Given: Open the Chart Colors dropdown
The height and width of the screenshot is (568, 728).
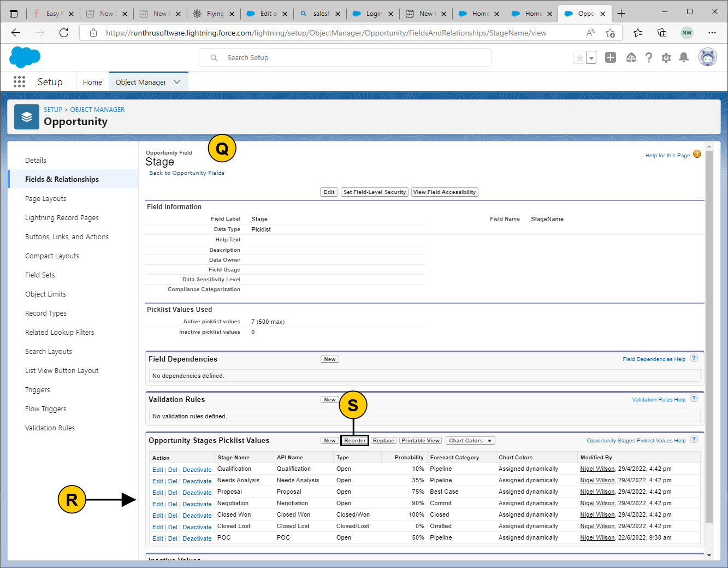Looking at the screenshot, I should coord(470,441).
